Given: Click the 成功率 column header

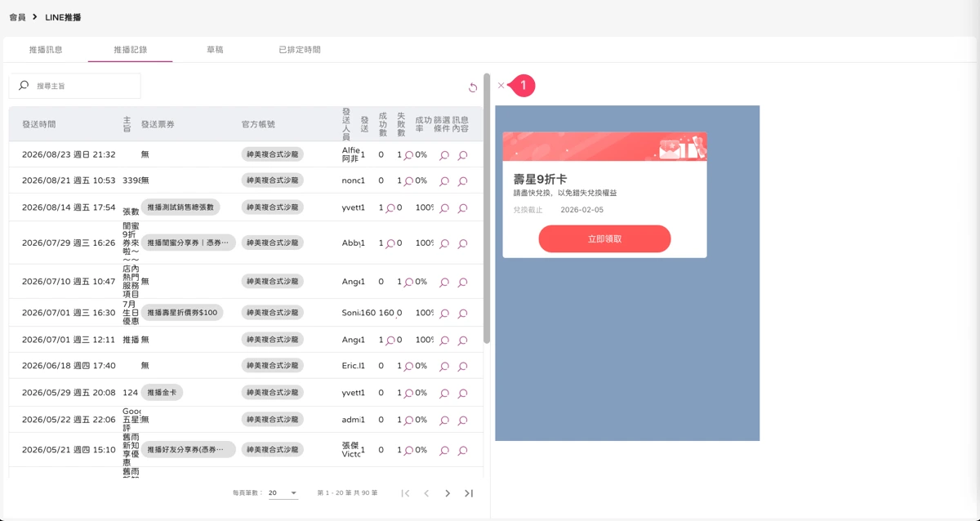Looking at the screenshot, I should coord(423,124).
